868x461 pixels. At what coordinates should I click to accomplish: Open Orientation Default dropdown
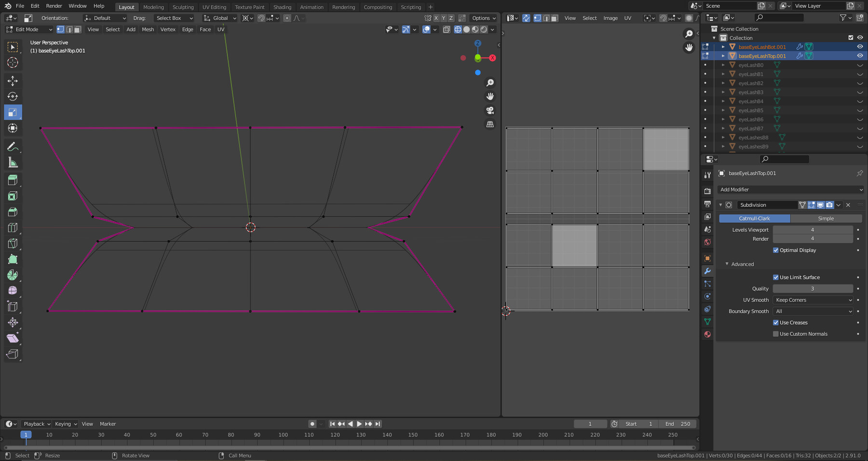pos(105,18)
